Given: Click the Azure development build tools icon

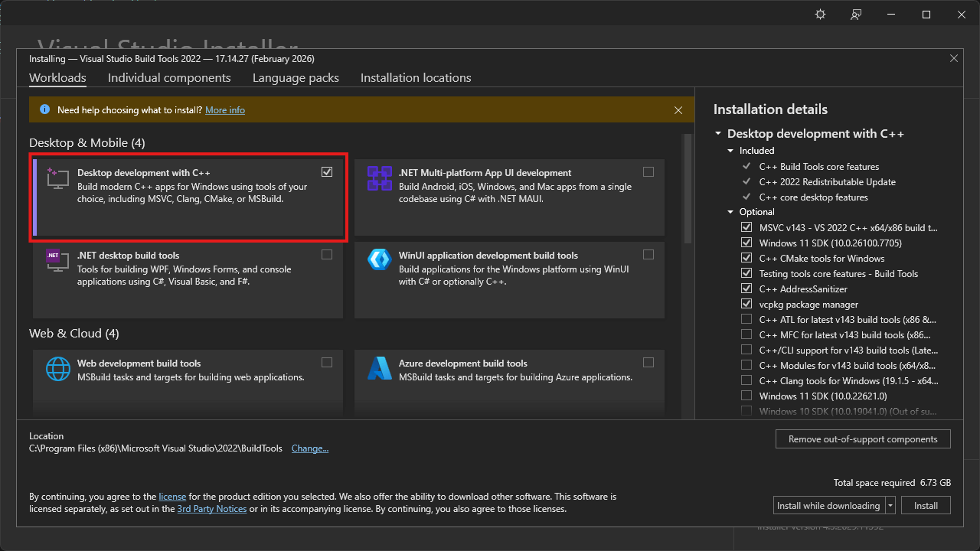Looking at the screenshot, I should coord(379,368).
